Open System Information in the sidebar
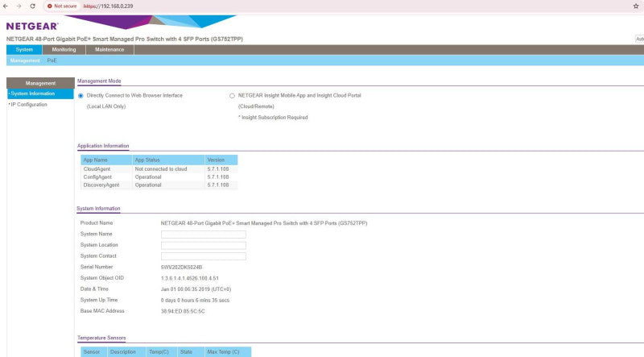644x357 pixels. 40,93
